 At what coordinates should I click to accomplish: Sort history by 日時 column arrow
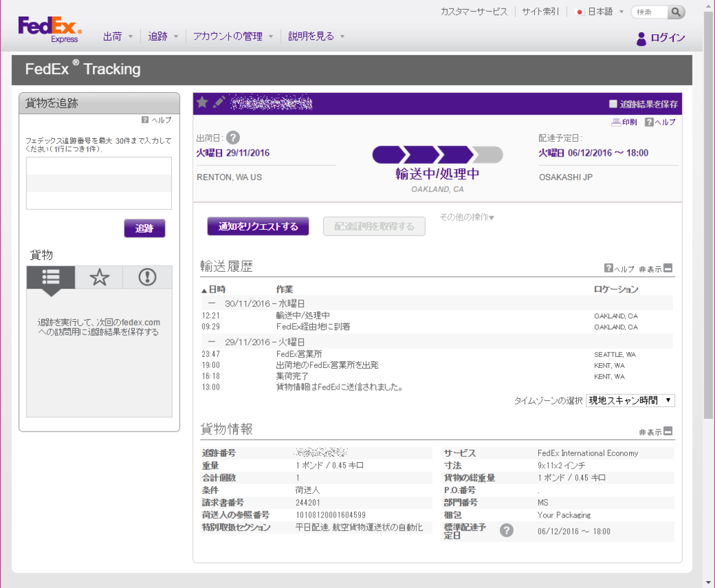[x=204, y=290]
